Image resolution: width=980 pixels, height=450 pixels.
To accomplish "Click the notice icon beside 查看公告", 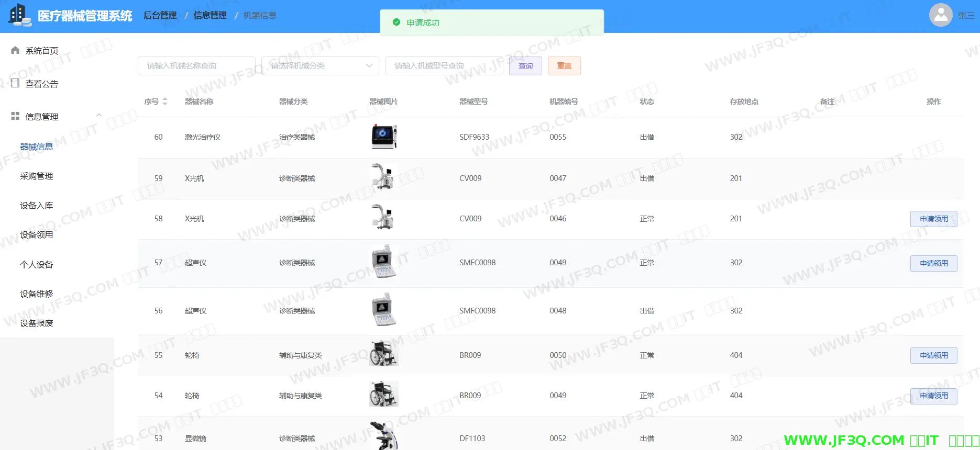I will (x=15, y=83).
